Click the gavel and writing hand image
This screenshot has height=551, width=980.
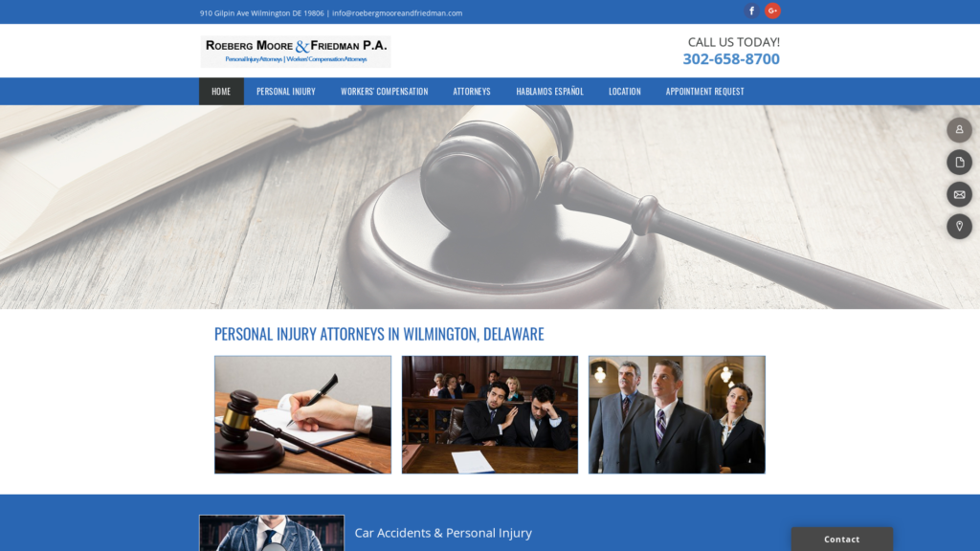302,415
